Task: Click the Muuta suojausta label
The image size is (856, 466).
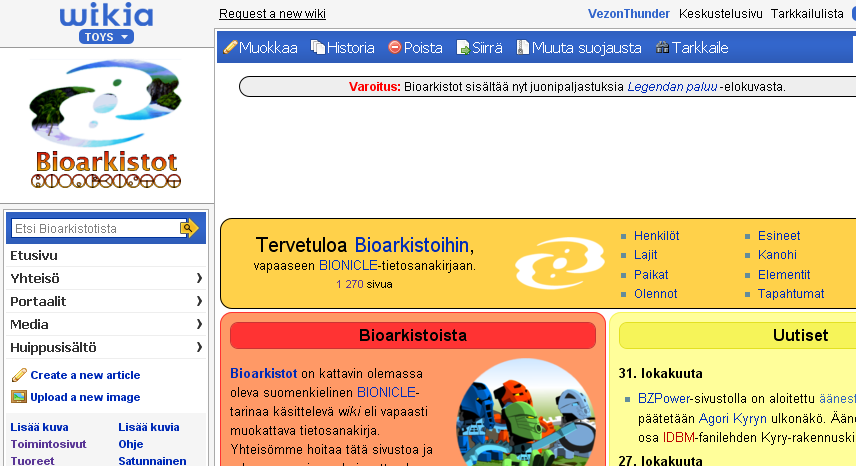Action: [586, 48]
